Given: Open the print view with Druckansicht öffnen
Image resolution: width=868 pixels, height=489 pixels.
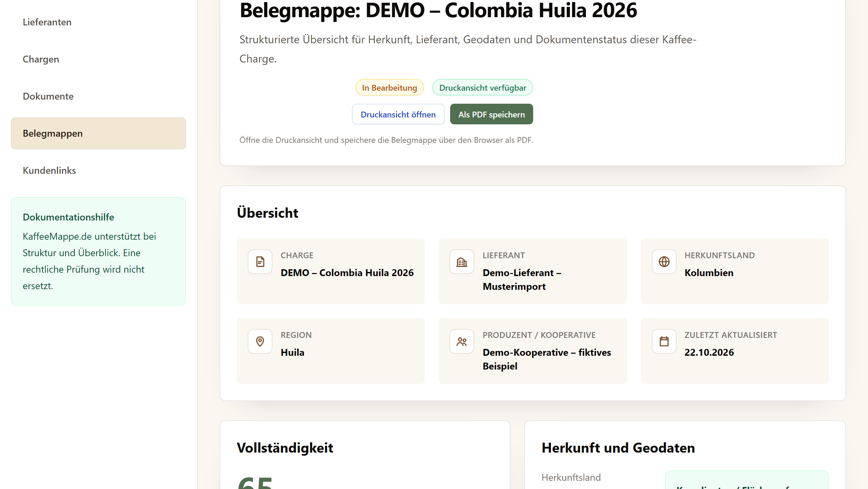Looking at the screenshot, I should pos(398,114).
